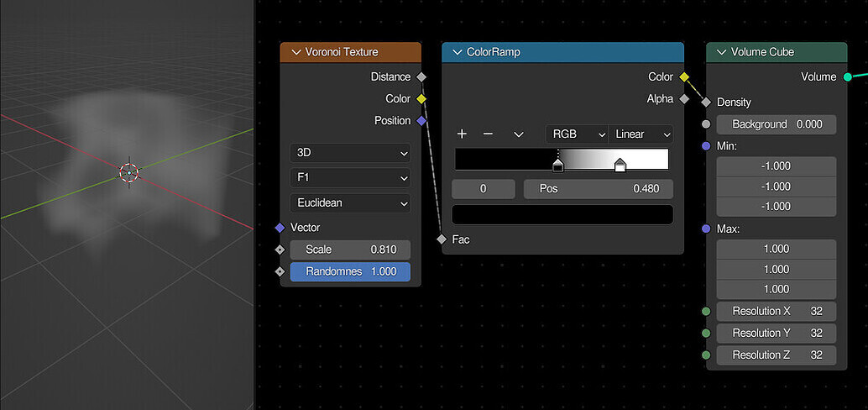Screen dimensions: 868x410
Task: Click the Scale field 0.810
Action: coord(350,250)
